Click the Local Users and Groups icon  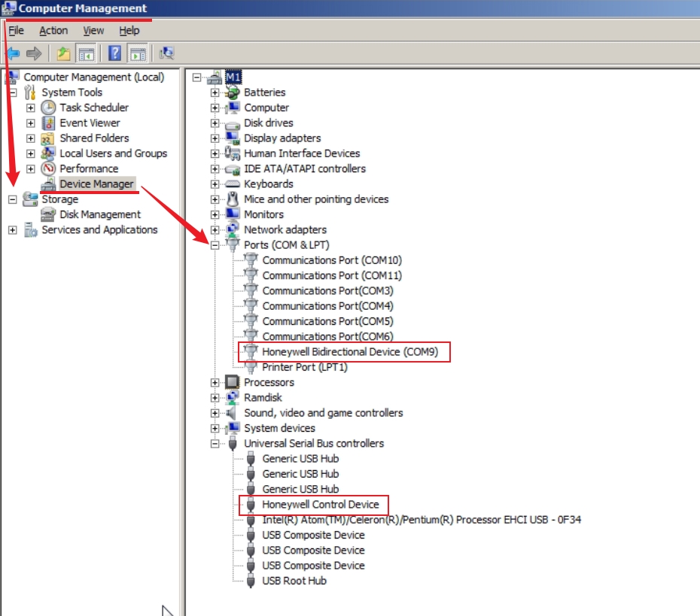[48, 153]
